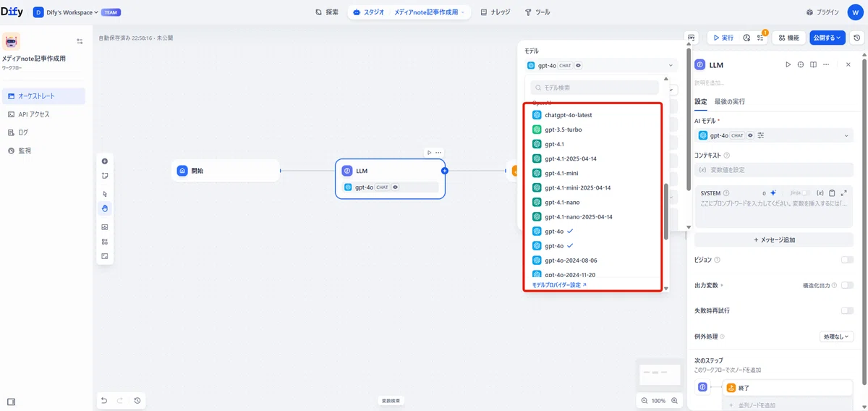868x411 pixels.
Task: Click the export image icon in canvas toolbar
Action: tap(105, 226)
